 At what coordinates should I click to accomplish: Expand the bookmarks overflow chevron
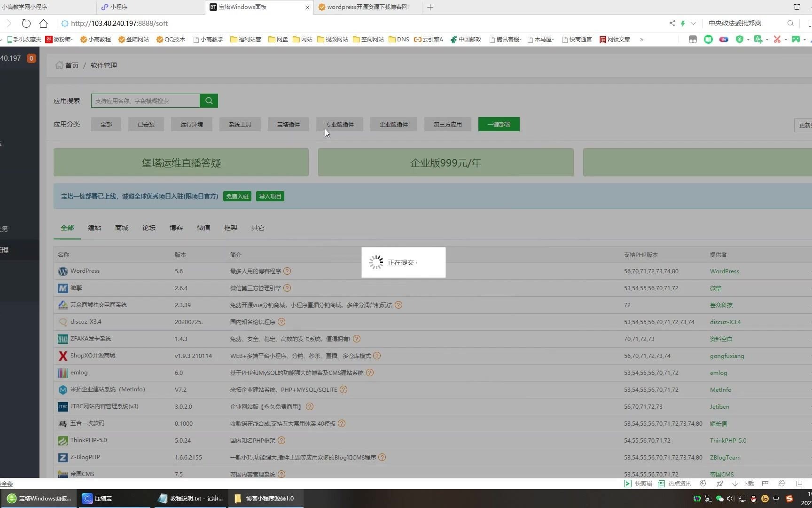coord(641,40)
